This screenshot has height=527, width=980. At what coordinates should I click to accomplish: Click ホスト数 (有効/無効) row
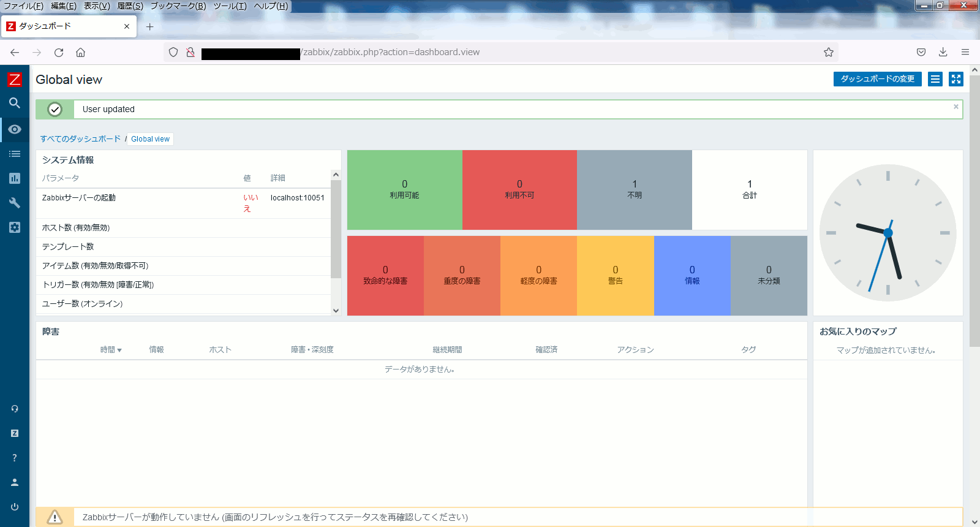pyautogui.click(x=183, y=228)
